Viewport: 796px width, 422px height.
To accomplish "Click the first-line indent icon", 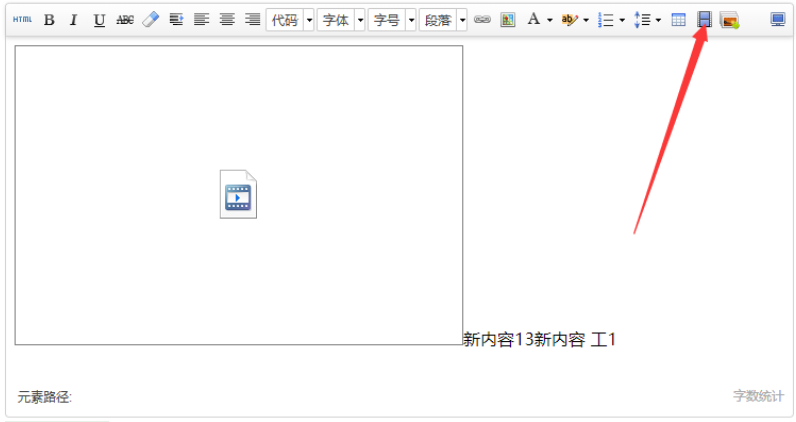I will click(176, 20).
